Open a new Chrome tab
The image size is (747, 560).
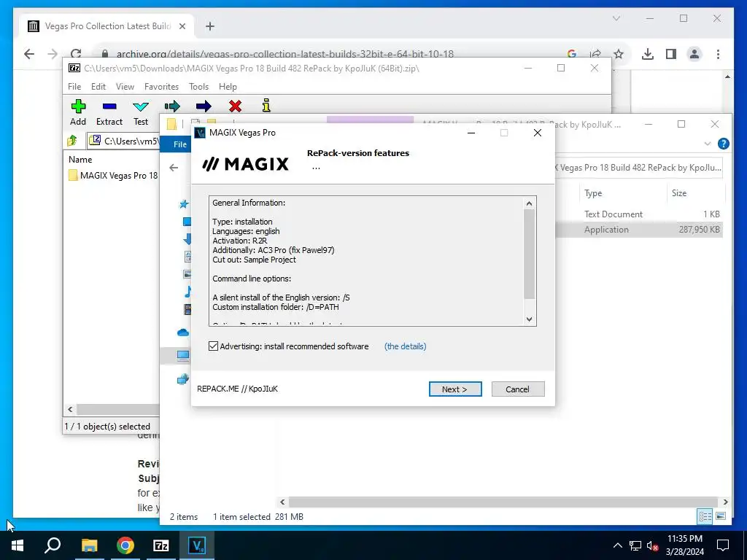point(210,26)
